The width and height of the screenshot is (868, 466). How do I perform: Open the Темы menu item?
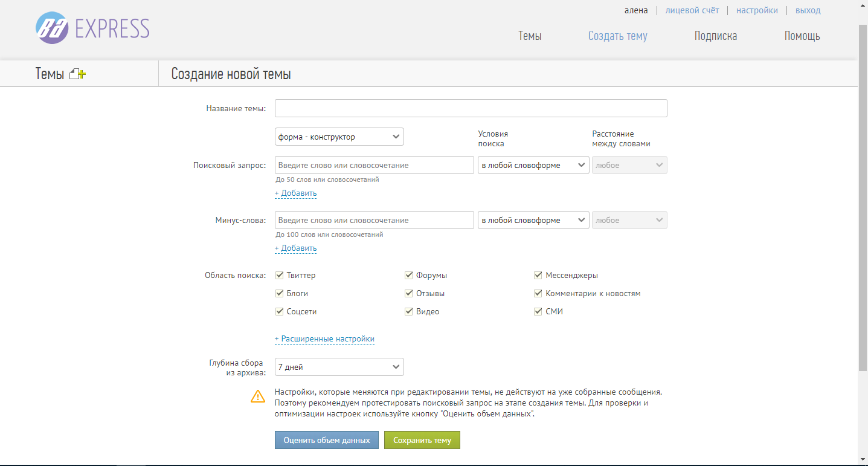530,36
